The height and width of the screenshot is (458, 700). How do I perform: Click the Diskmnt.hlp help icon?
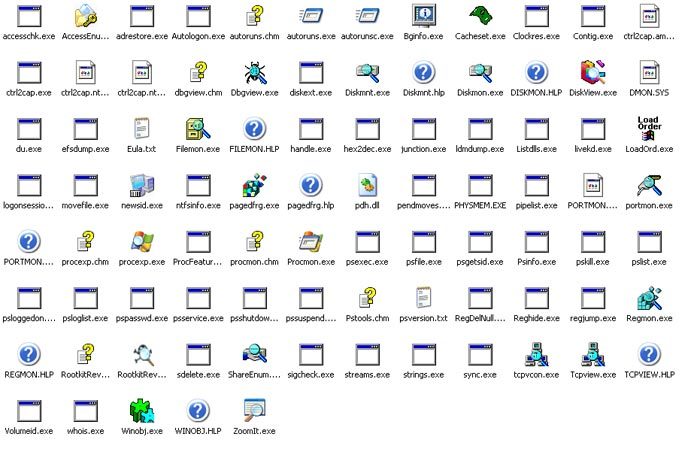pos(423,72)
